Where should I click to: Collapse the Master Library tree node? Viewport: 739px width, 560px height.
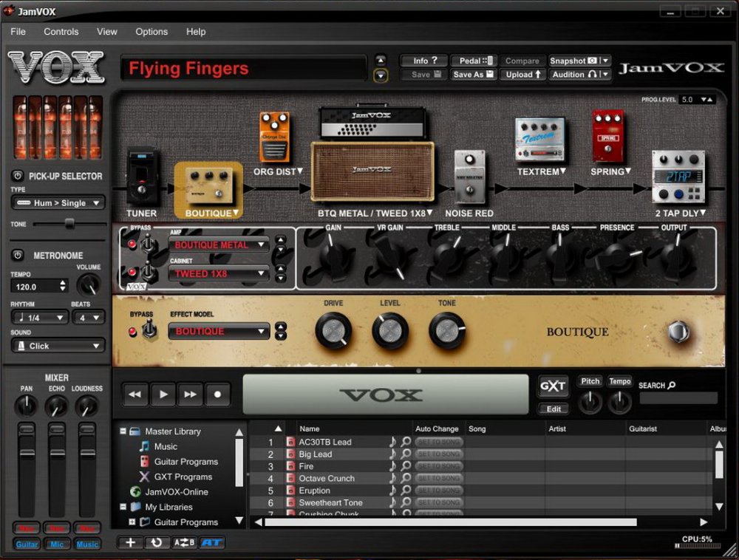click(x=123, y=431)
